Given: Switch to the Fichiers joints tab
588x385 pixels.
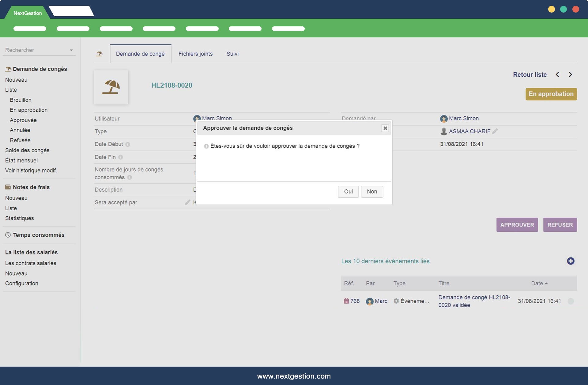Looking at the screenshot, I should pos(195,54).
